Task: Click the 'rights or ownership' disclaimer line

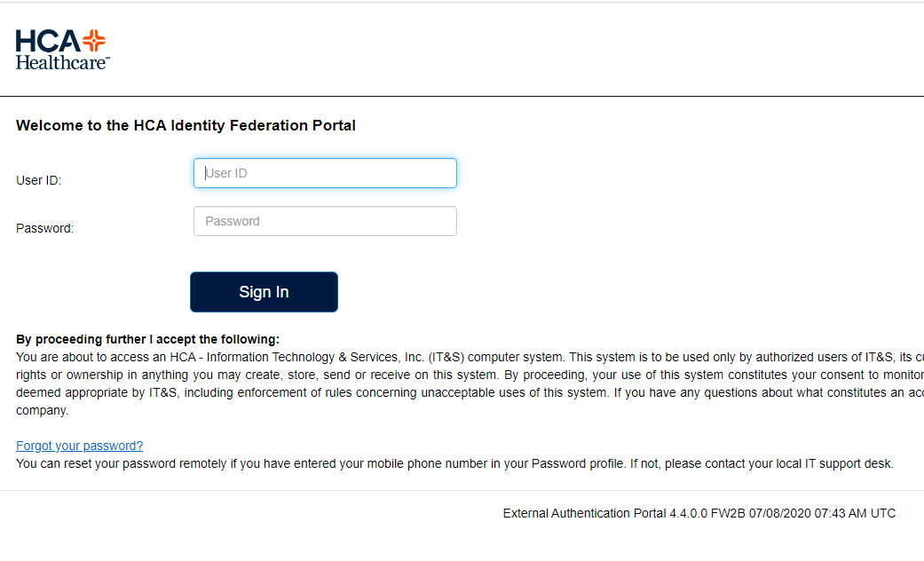Action: click(470, 375)
